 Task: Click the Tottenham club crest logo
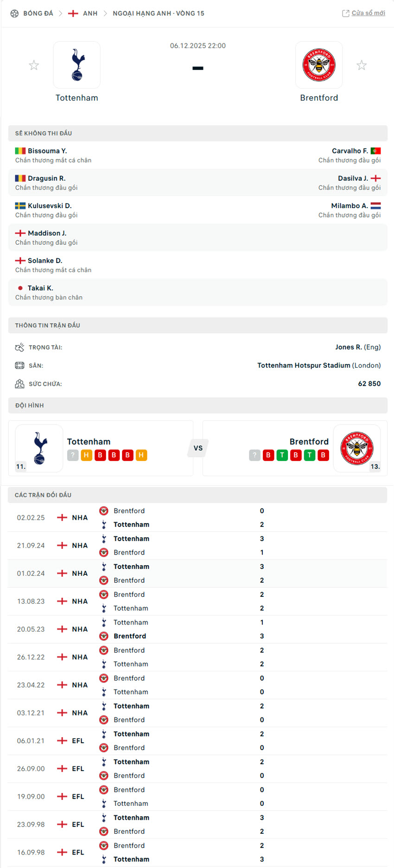coord(76,65)
